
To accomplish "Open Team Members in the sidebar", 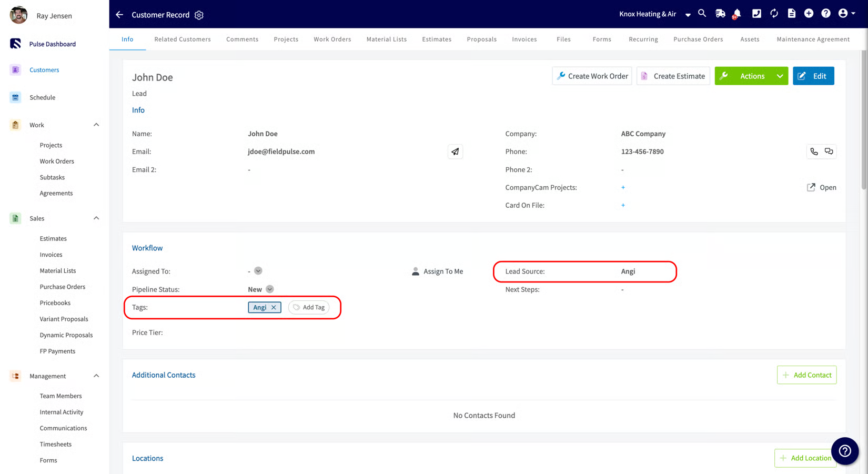I will point(60,396).
